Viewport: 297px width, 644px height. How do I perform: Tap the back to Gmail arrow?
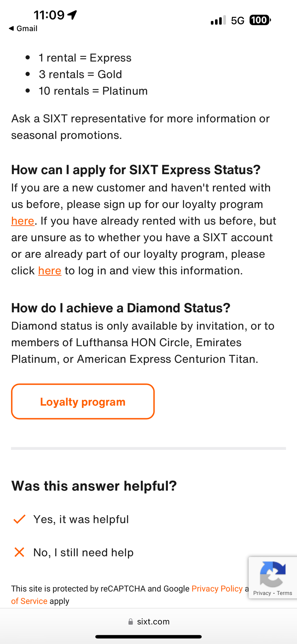[12, 28]
